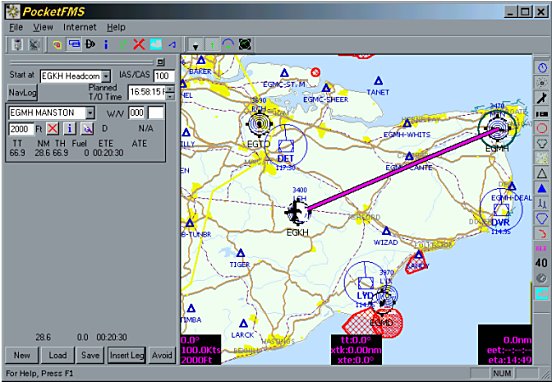
Task: Click the NavLog button
Action: point(22,93)
